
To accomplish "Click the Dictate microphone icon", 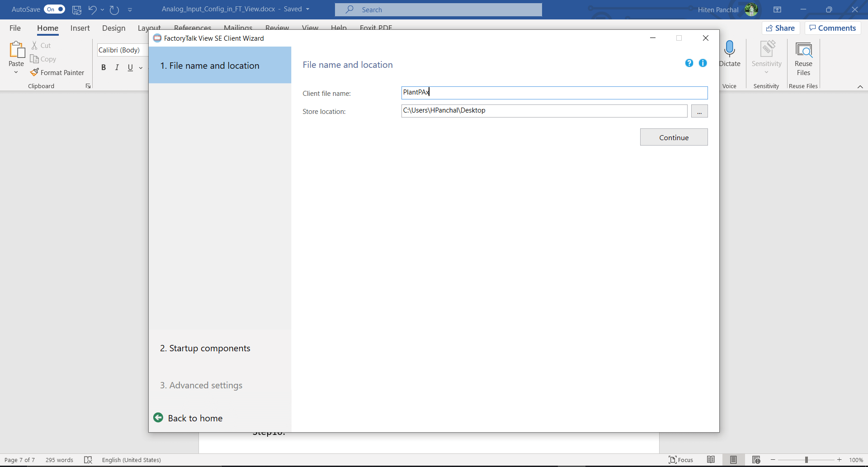I will click(x=729, y=49).
